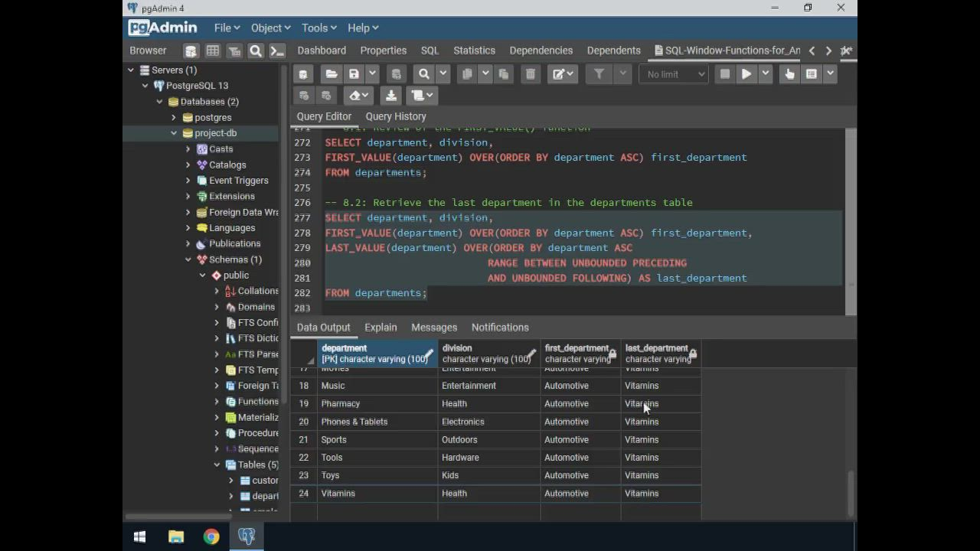Click the Find magnifier icon in query toolbar

[423, 74]
